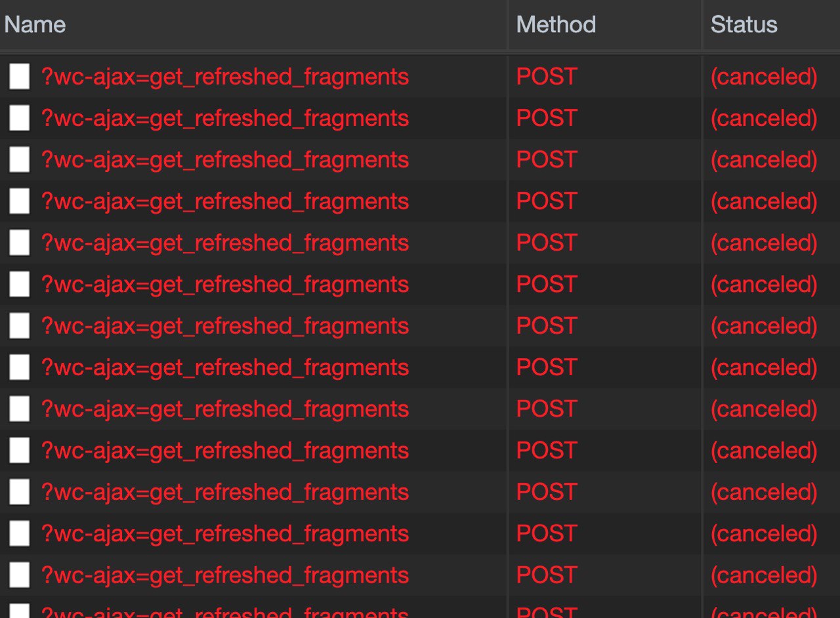Click the (canceled) status in the third row
The width and height of the screenshot is (840, 618).
pyautogui.click(x=764, y=160)
